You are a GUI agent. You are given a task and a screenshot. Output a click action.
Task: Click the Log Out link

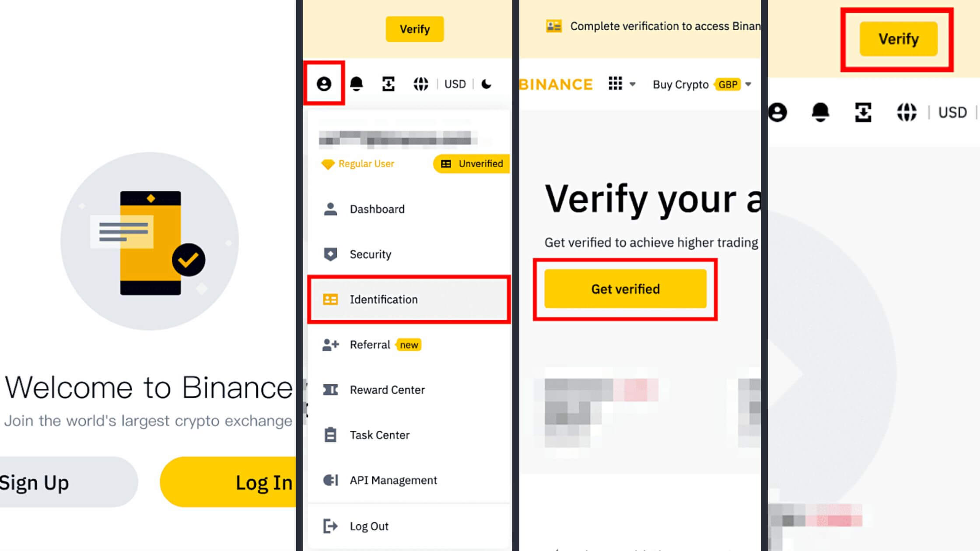[368, 526]
